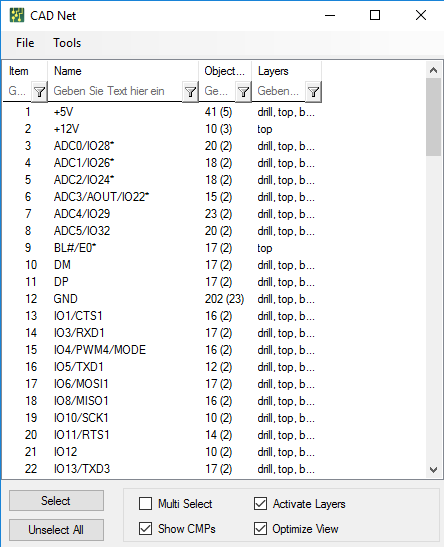Disable the Activate Layers checkbox
This screenshot has width=444, height=547.
coord(261,504)
